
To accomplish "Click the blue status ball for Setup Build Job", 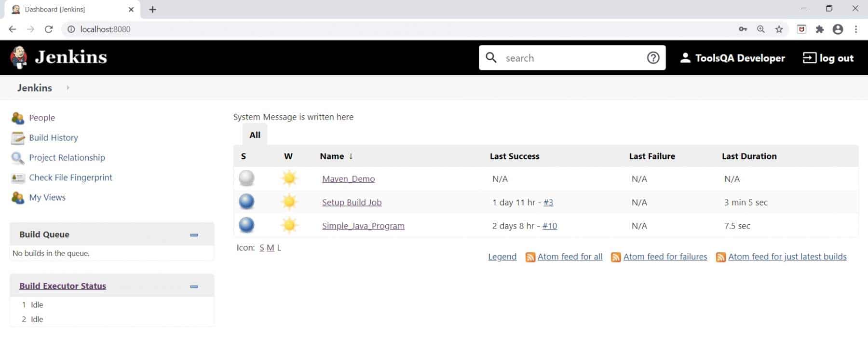I will click(x=246, y=202).
